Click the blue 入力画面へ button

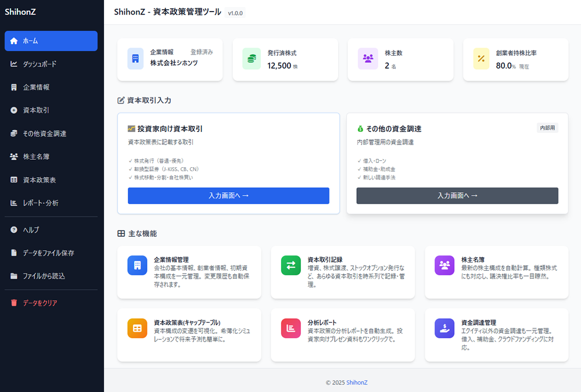[x=228, y=196]
